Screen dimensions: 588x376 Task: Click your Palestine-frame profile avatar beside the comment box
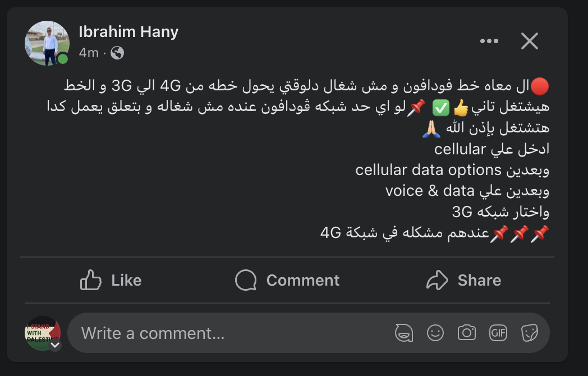pyautogui.click(x=42, y=332)
